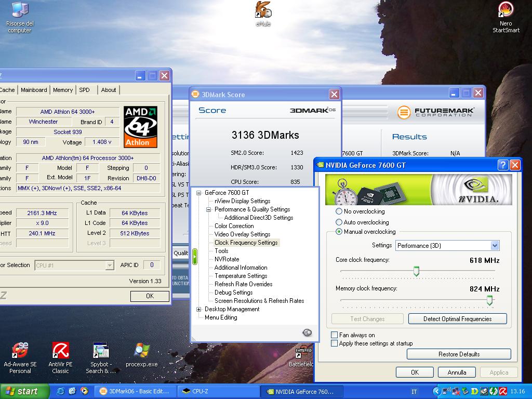Select nView Display Settings tree item

pyautogui.click(x=242, y=201)
